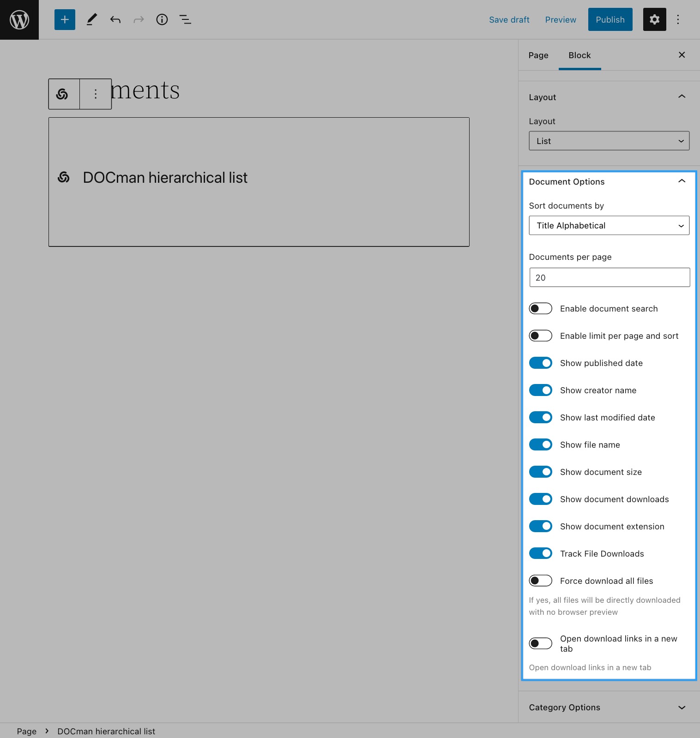Expand the Category Options section
The image size is (700, 738).
click(x=609, y=707)
